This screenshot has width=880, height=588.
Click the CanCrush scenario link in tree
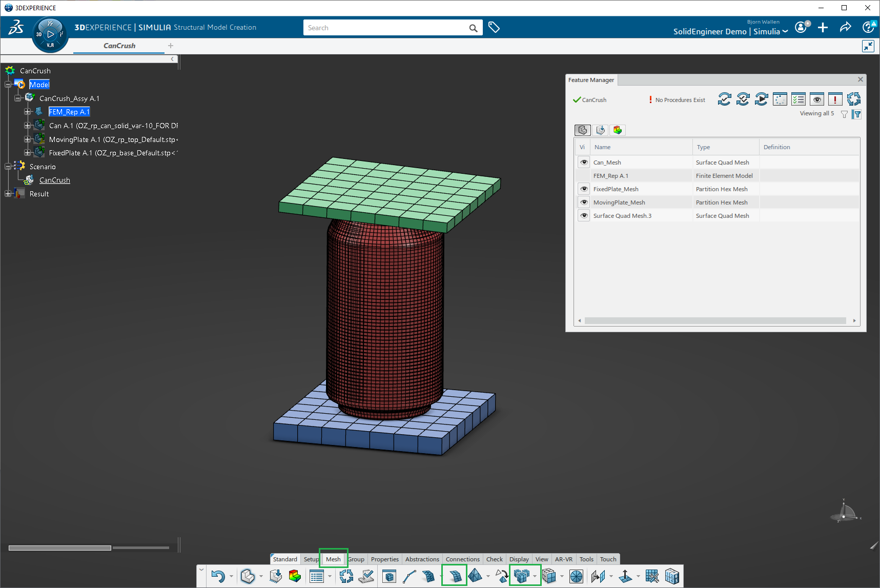coord(55,180)
